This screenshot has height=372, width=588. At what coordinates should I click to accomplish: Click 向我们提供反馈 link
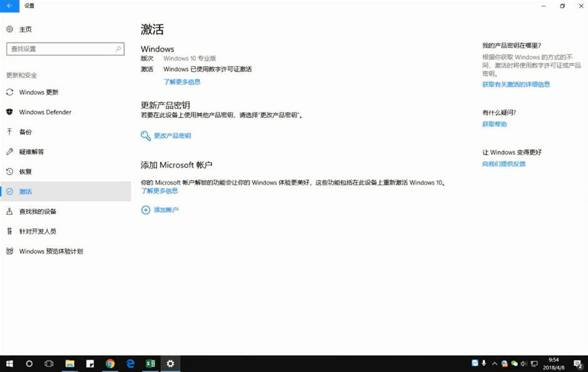click(x=504, y=164)
